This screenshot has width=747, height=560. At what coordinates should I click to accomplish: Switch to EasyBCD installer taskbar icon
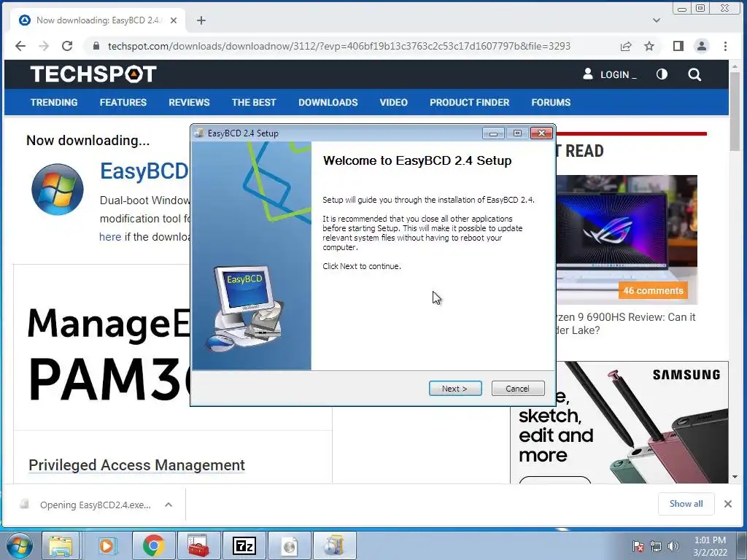coord(334,545)
